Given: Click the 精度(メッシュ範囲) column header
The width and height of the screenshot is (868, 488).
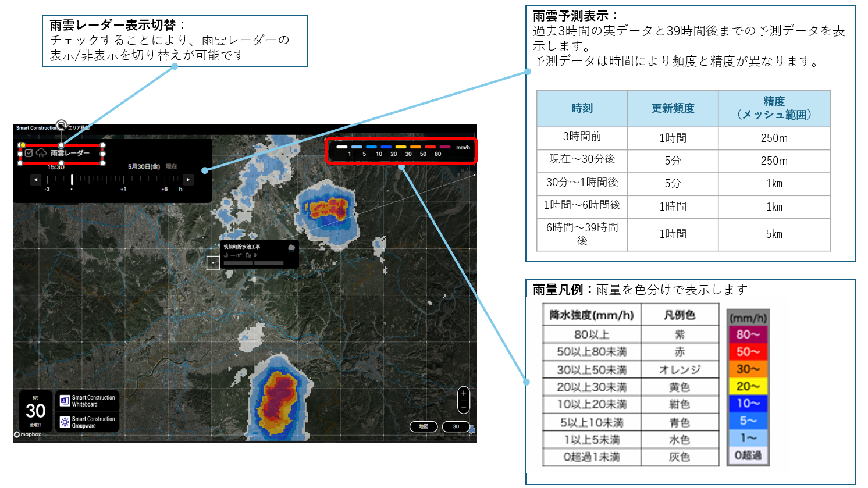Looking at the screenshot, I should pyautogui.click(x=774, y=108).
